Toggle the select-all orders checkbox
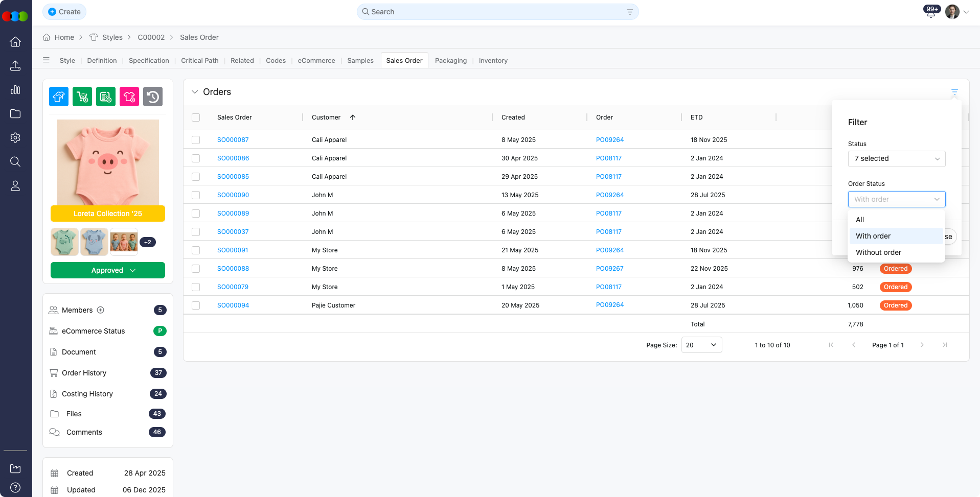 pyautogui.click(x=196, y=117)
